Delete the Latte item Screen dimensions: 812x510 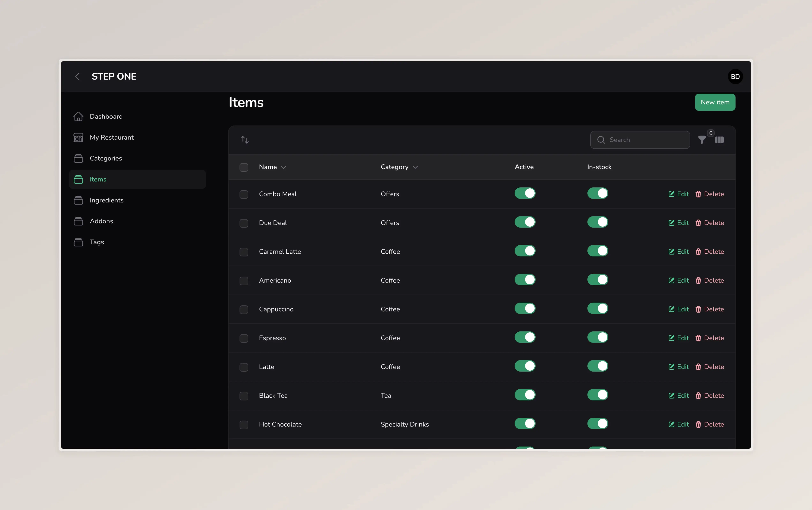tap(710, 367)
